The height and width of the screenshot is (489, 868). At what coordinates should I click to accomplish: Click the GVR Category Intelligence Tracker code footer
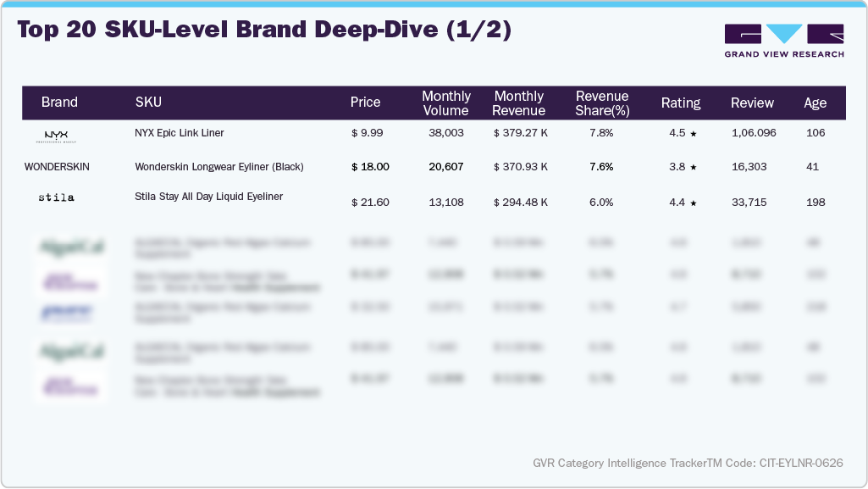click(x=688, y=463)
